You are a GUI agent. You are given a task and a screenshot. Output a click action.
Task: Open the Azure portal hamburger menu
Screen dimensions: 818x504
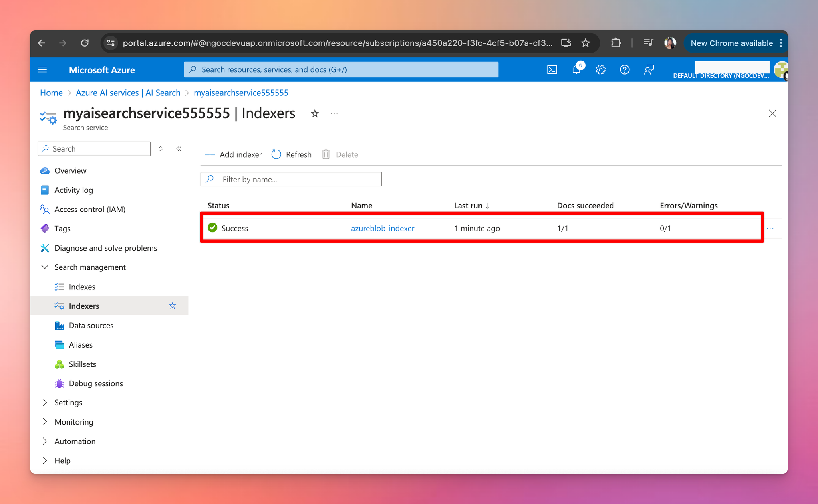pos(42,70)
